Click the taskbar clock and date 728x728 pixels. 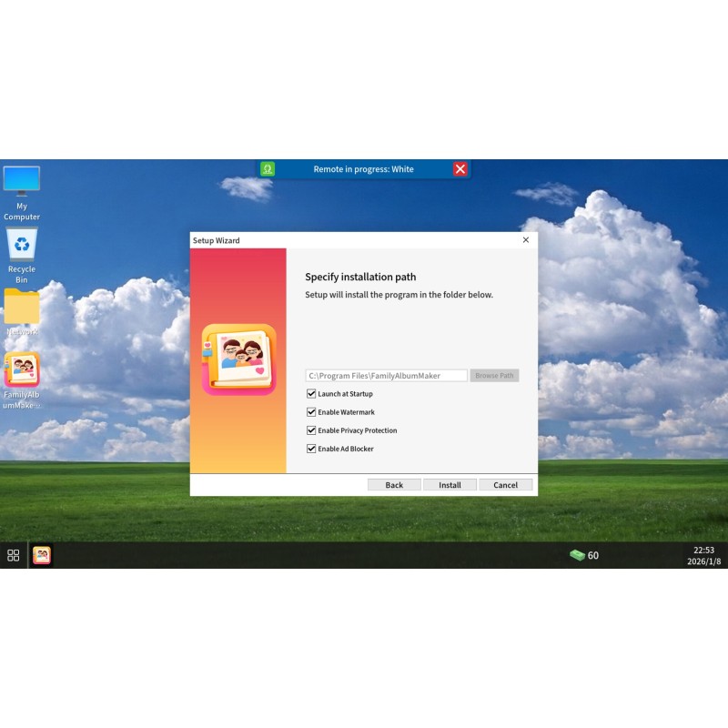pos(703,556)
